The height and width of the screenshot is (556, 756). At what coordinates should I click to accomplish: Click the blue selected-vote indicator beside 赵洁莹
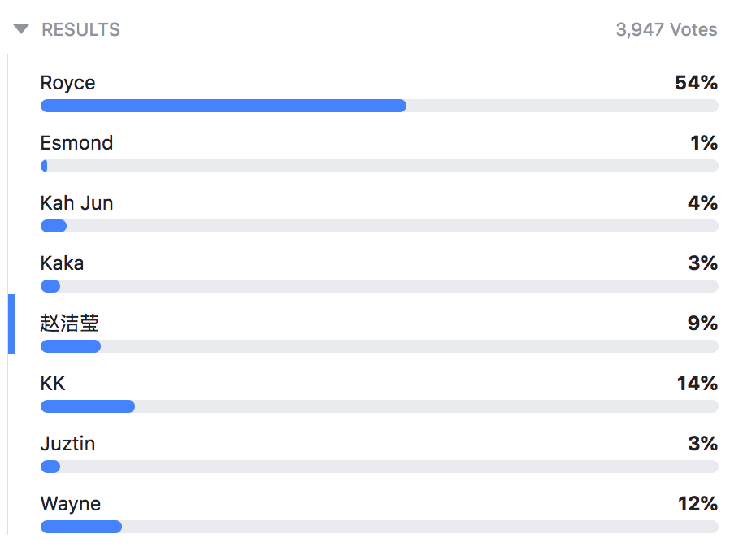11,324
